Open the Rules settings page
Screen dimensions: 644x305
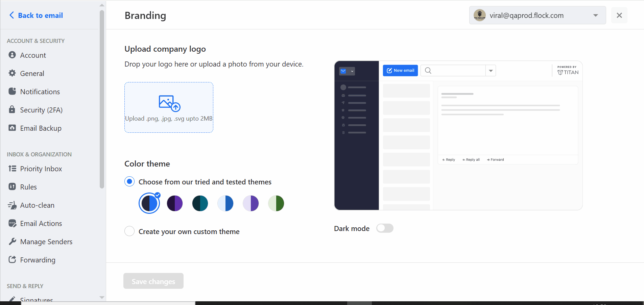pos(28,187)
